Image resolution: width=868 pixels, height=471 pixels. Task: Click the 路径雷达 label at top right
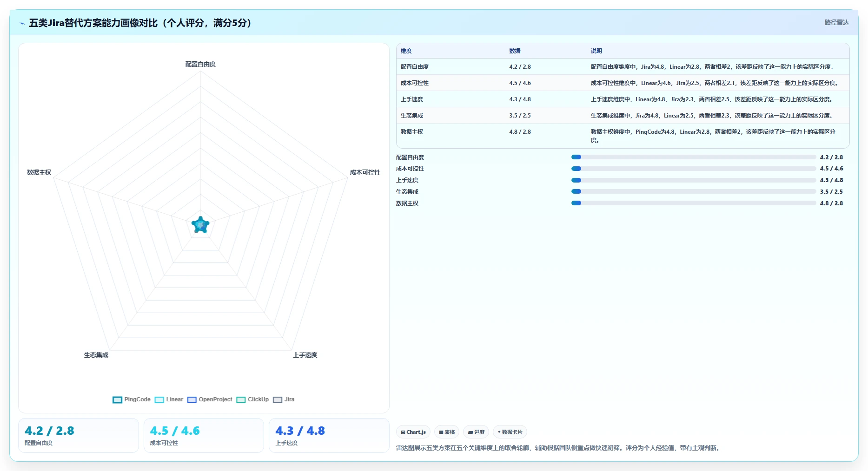coord(836,22)
